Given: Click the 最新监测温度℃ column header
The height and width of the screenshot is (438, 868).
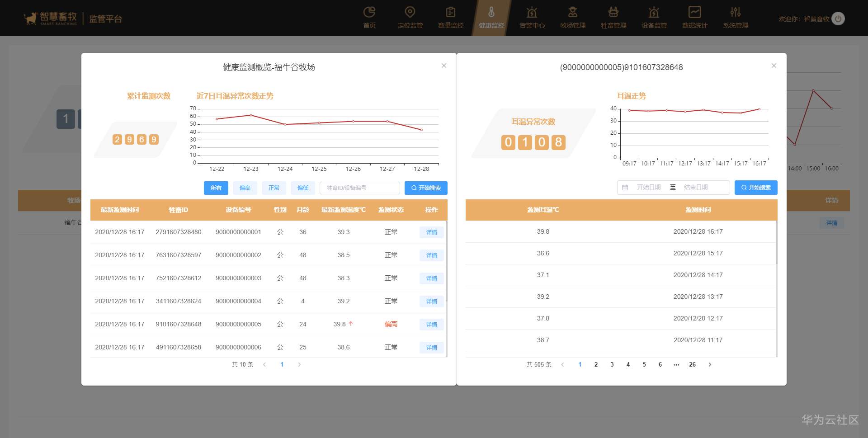Looking at the screenshot, I should [344, 210].
